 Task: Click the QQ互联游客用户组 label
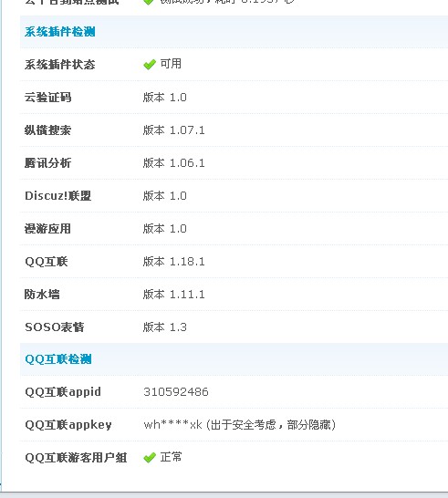coord(76,458)
